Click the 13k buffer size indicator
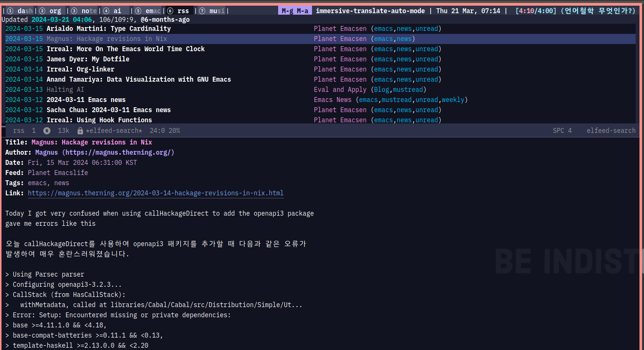The height and width of the screenshot is (350, 644). click(64, 131)
